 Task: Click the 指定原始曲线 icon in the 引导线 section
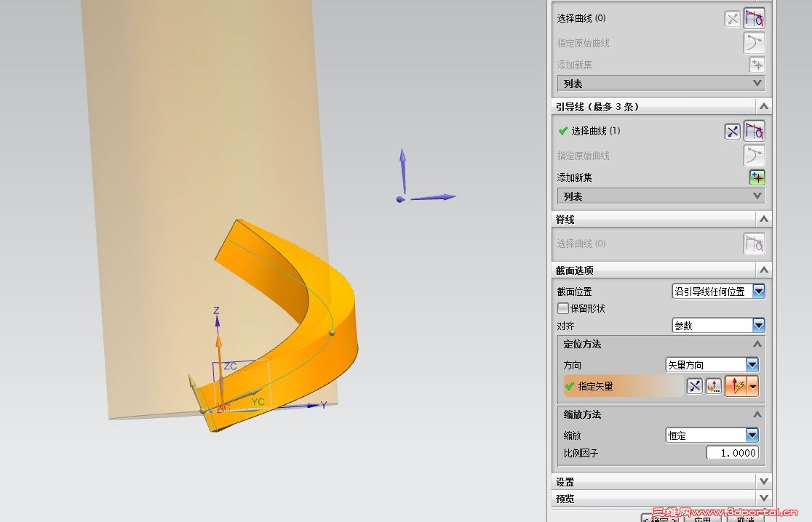[x=755, y=155]
